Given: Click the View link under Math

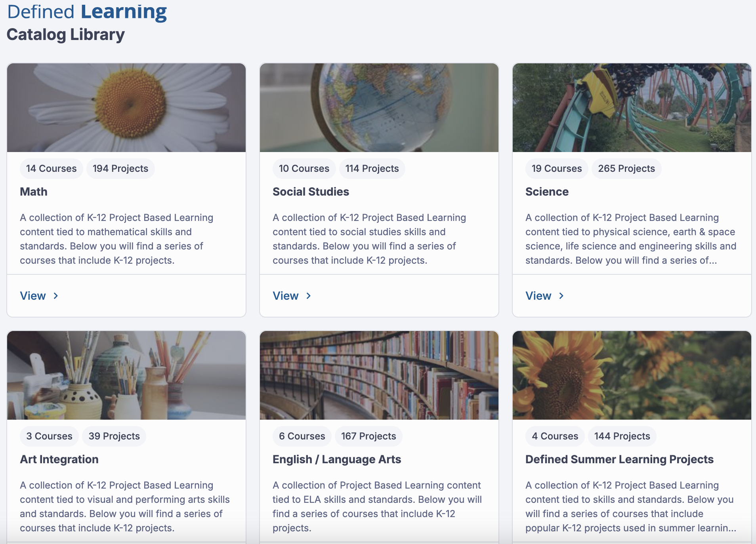Looking at the screenshot, I should pyautogui.click(x=33, y=296).
